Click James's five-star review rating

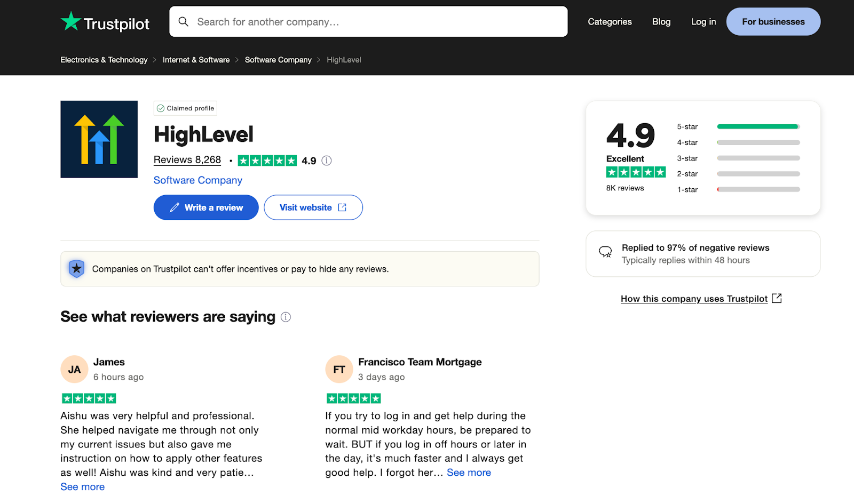(x=89, y=398)
